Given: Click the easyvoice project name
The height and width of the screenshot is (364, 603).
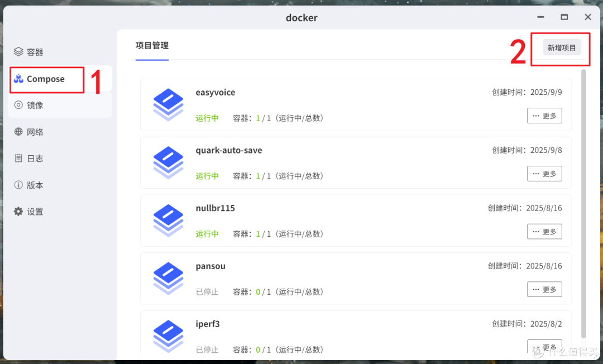Looking at the screenshot, I should click(x=216, y=93).
